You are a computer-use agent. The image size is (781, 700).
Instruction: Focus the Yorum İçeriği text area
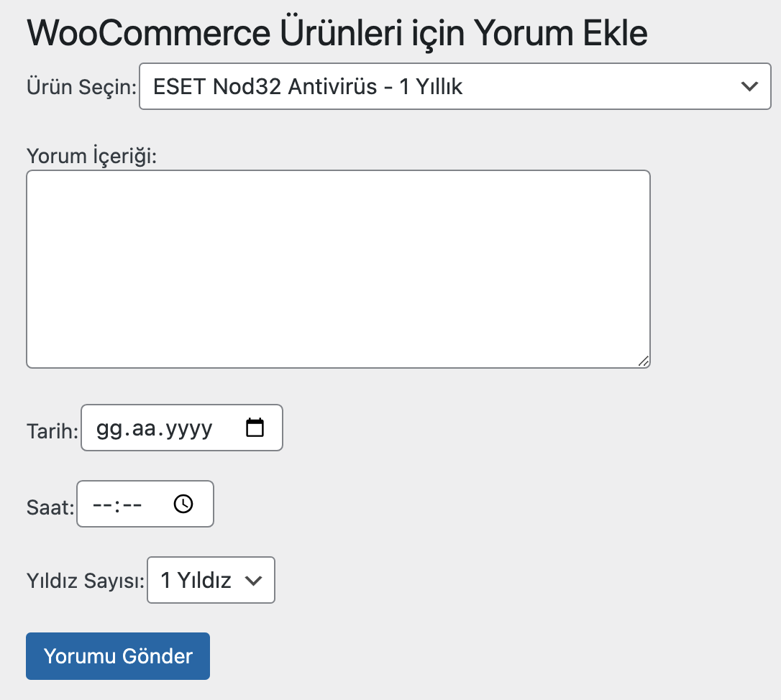click(x=338, y=269)
